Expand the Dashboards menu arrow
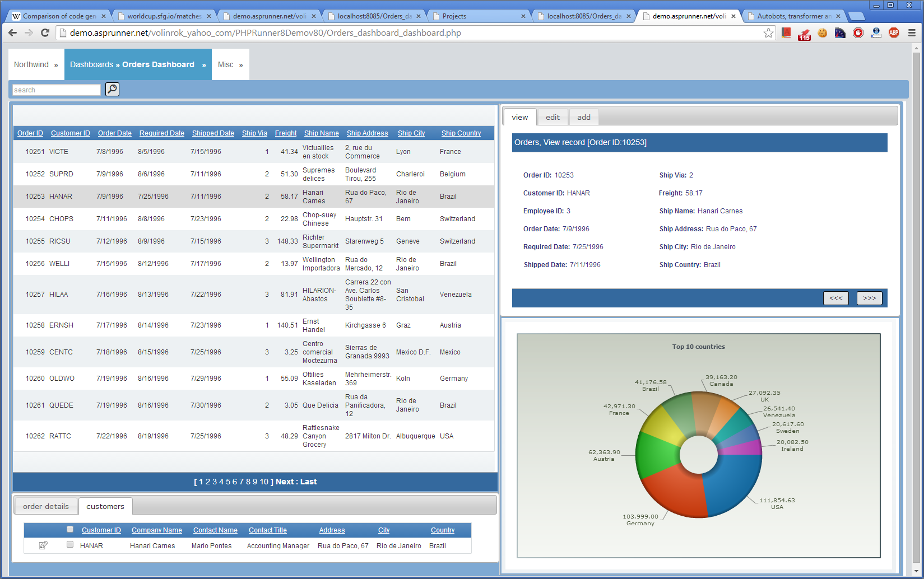 (204, 66)
